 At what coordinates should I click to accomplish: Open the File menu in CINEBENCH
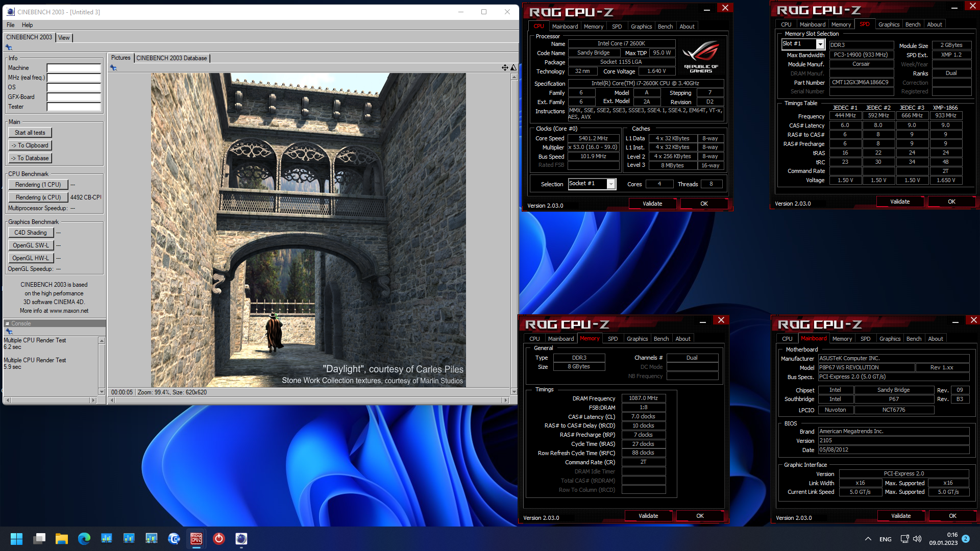click(11, 25)
